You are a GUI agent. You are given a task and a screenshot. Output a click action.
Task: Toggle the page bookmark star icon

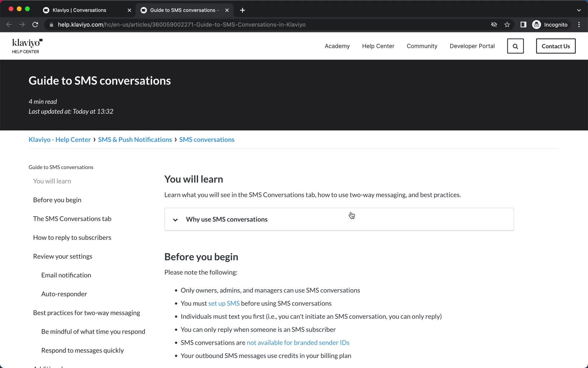pos(507,24)
